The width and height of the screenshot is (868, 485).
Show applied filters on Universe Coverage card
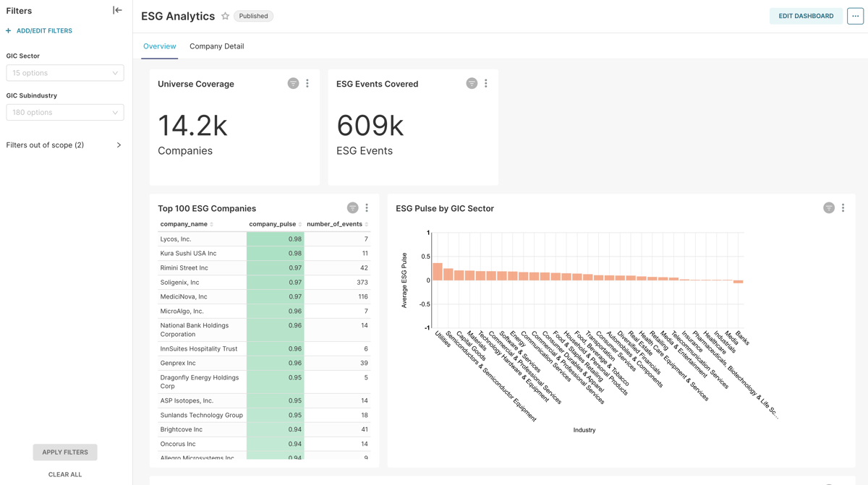click(293, 84)
